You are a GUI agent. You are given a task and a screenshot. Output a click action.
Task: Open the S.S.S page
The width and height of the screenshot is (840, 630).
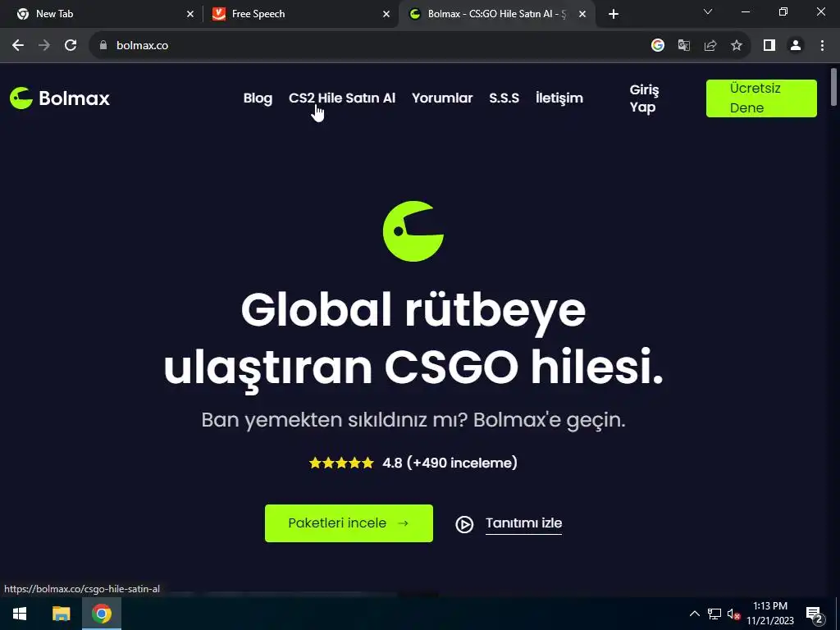pyautogui.click(x=504, y=98)
